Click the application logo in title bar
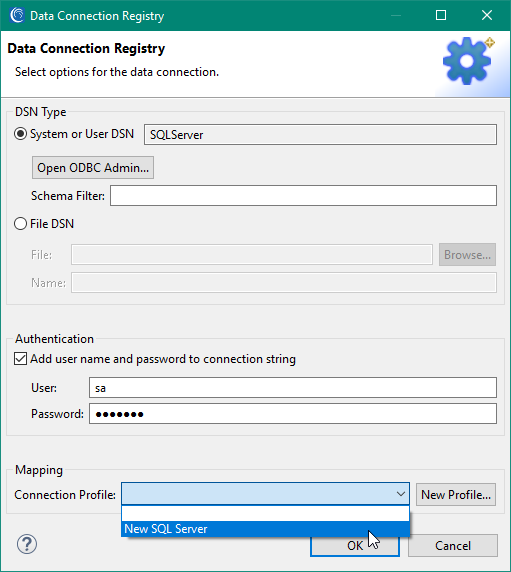The image size is (511, 572). tap(17, 15)
